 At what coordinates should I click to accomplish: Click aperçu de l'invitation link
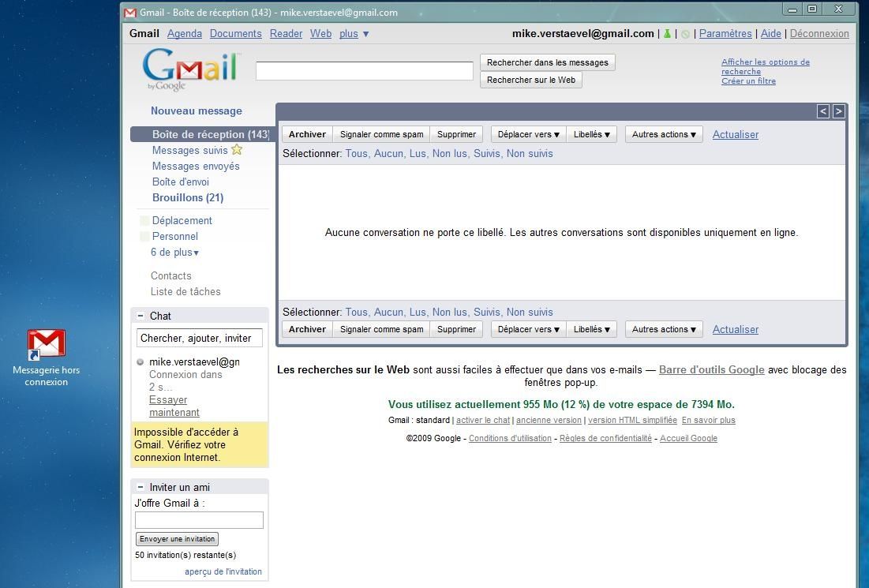[x=223, y=571]
